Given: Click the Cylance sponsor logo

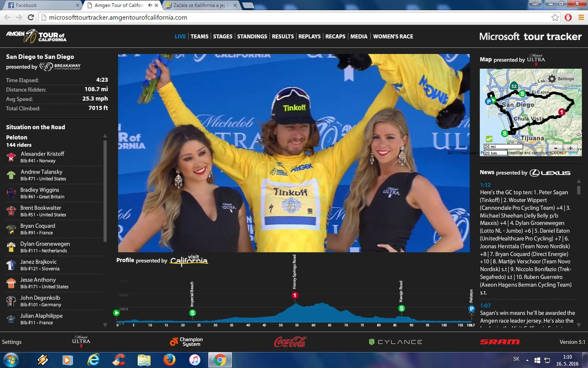Looking at the screenshot, I should [x=396, y=342].
